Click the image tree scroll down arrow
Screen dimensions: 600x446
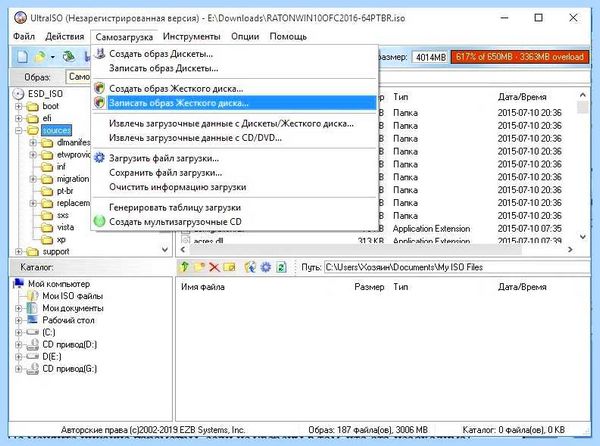tap(165, 249)
